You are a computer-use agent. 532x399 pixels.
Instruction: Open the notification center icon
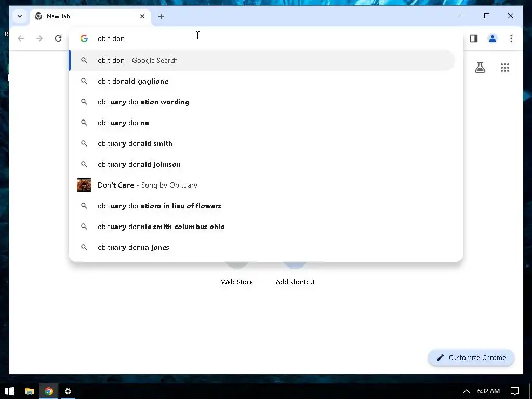(x=515, y=391)
